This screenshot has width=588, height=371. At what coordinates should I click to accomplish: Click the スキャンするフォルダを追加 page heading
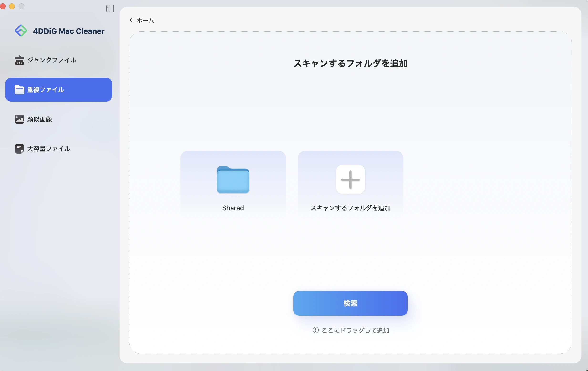(351, 63)
